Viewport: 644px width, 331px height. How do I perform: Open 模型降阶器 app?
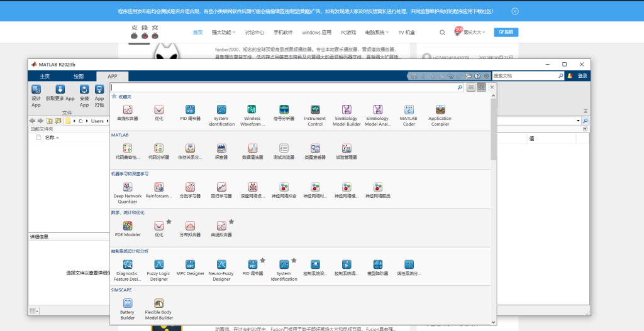click(378, 268)
